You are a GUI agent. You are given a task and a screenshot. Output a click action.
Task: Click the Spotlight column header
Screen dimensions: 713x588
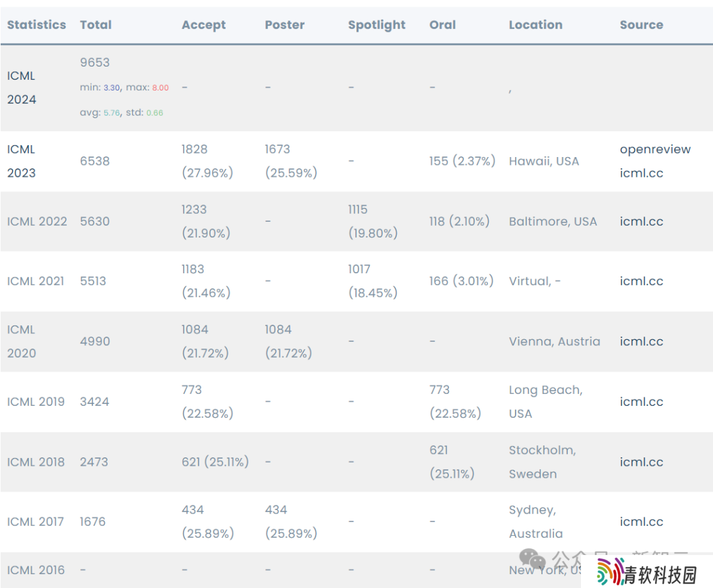[376, 25]
